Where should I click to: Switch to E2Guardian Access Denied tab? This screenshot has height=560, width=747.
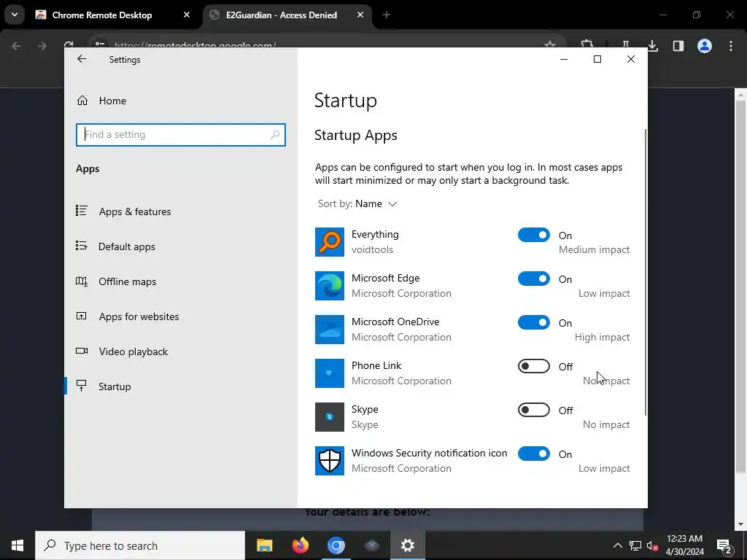281,15
